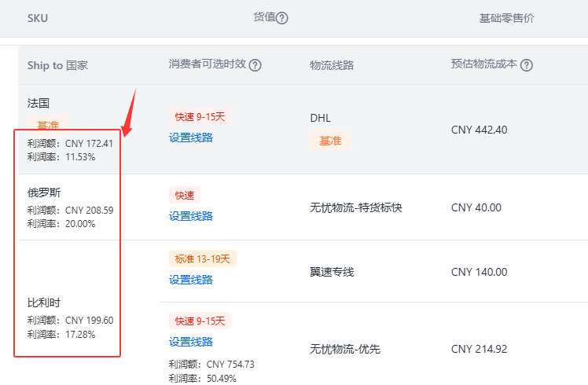This screenshot has height=385, width=588.
Task: Click 设置线路 in 无忧物流-优先 row
Action: tap(191, 342)
